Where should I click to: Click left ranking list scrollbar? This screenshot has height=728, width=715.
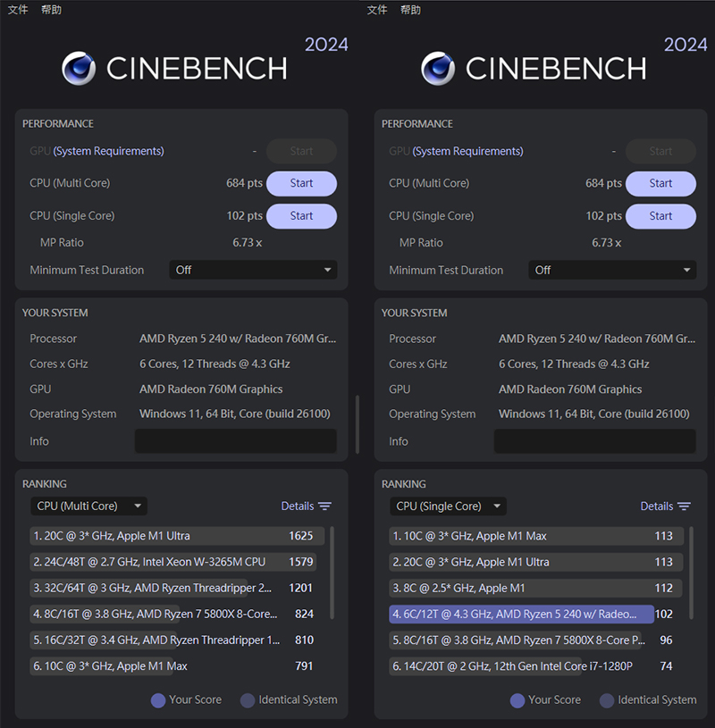(332, 573)
